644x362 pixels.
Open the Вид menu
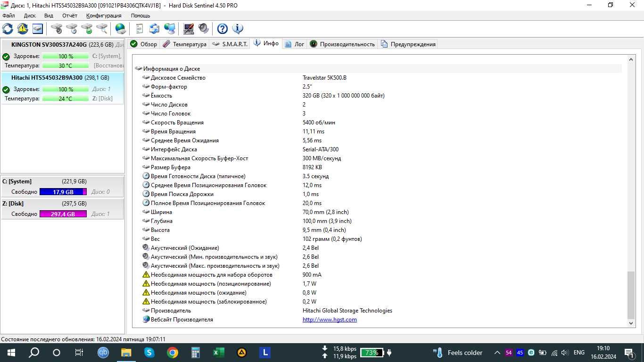pyautogui.click(x=49, y=16)
